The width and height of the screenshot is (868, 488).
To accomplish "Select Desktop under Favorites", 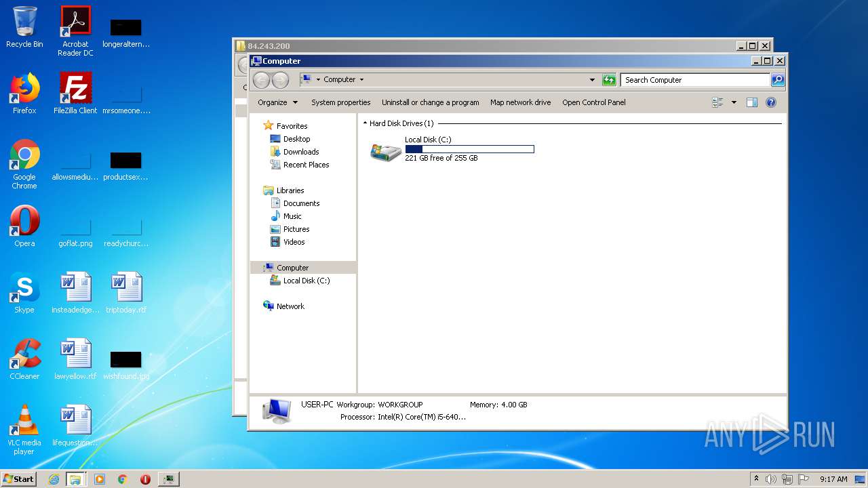I will tap(296, 139).
